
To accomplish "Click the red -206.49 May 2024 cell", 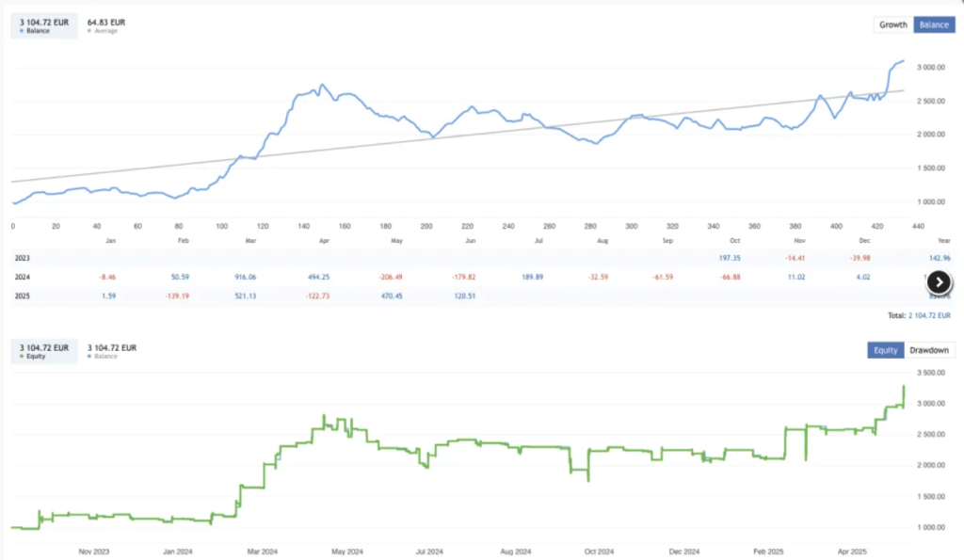I will click(390, 278).
